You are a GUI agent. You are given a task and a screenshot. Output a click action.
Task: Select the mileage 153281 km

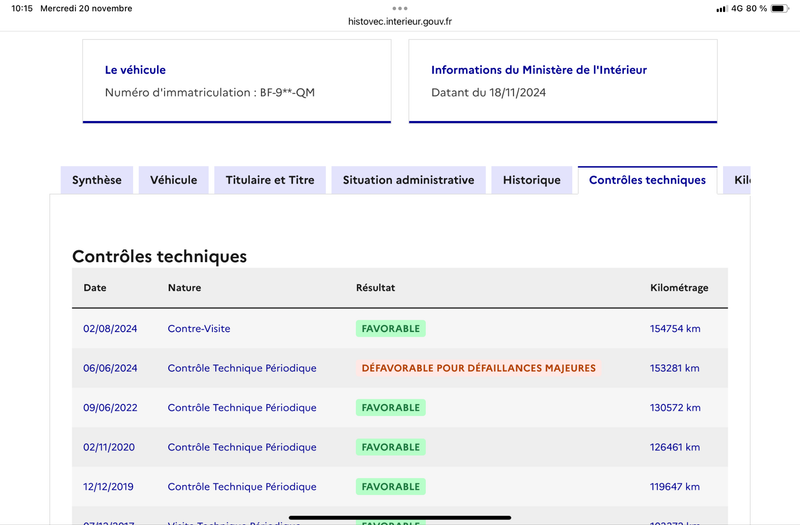coord(674,368)
